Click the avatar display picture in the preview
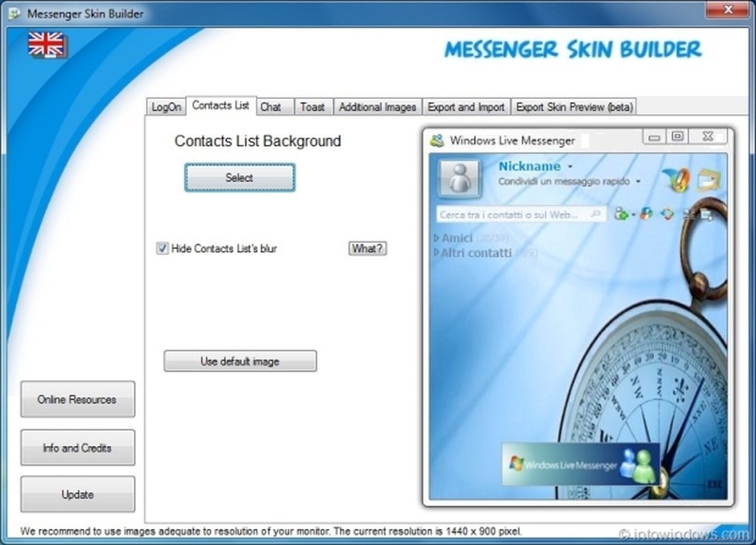The width and height of the screenshot is (756, 545). 459,176
